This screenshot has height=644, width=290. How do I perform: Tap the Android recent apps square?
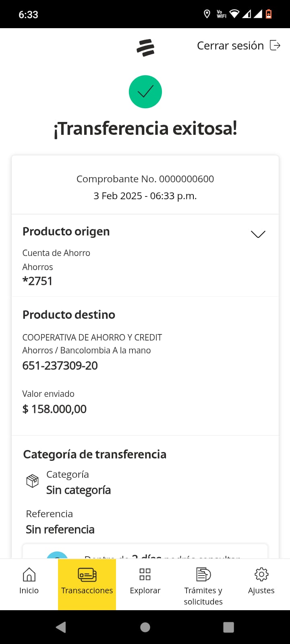tap(228, 627)
